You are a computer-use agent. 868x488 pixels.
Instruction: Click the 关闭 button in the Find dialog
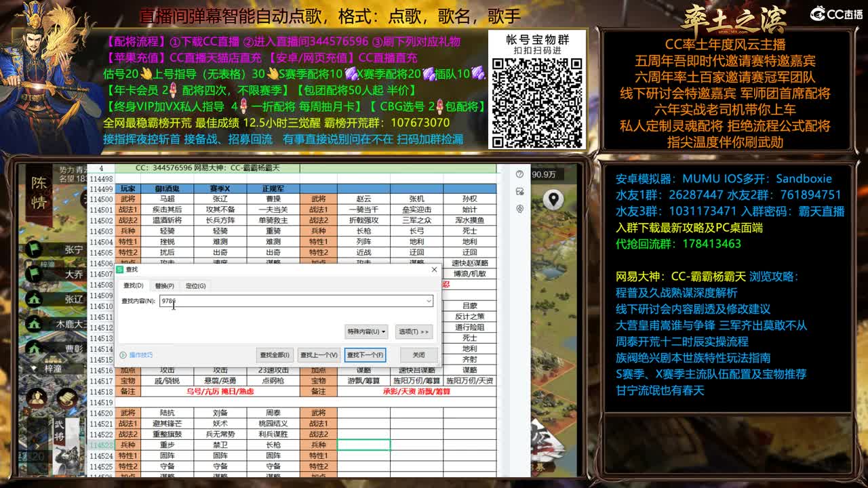418,354
